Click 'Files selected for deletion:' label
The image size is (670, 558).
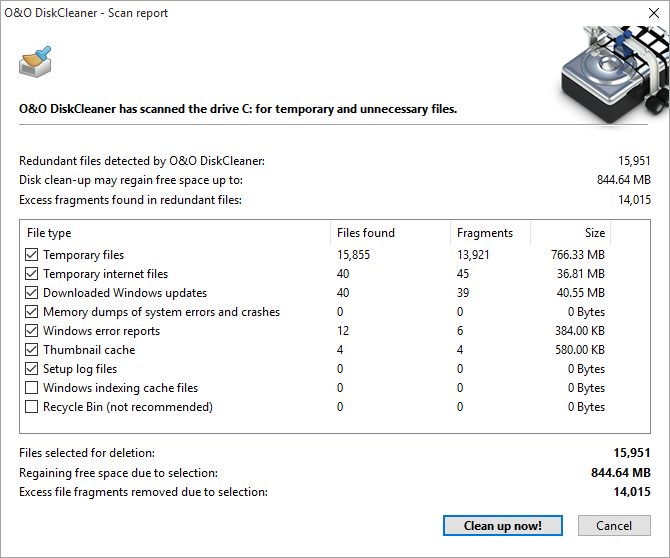[x=87, y=453]
